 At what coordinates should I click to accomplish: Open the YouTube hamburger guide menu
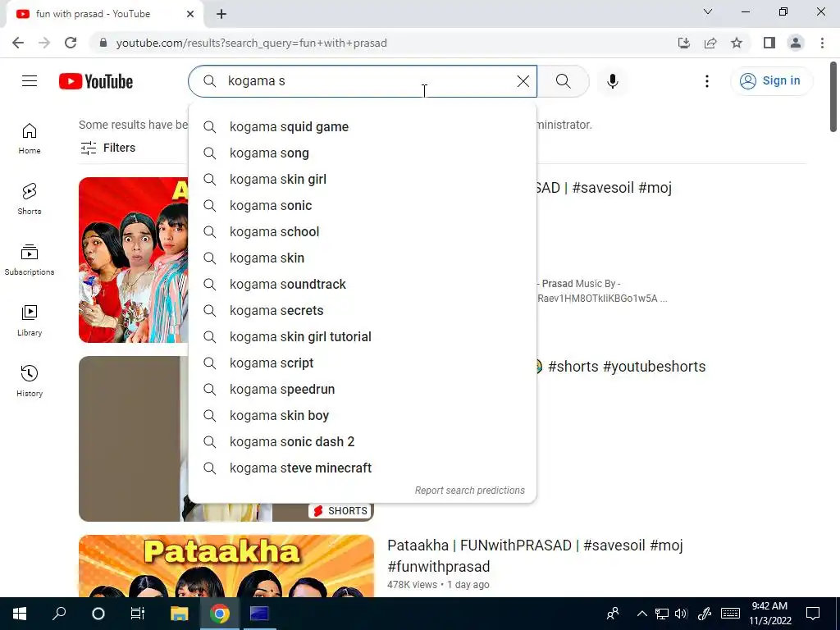pyautogui.click(x=30, y=81)
